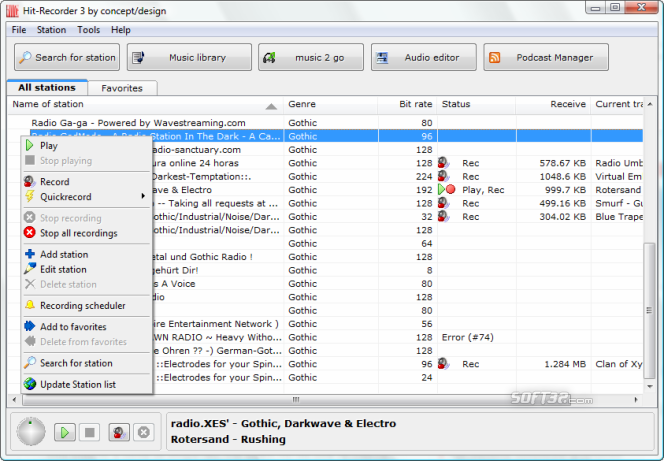Image resolution: width=664 pixels, height=461 pixels.
Task: Click the Audio editor toolbar icon
Action: [x=382, y=57]
